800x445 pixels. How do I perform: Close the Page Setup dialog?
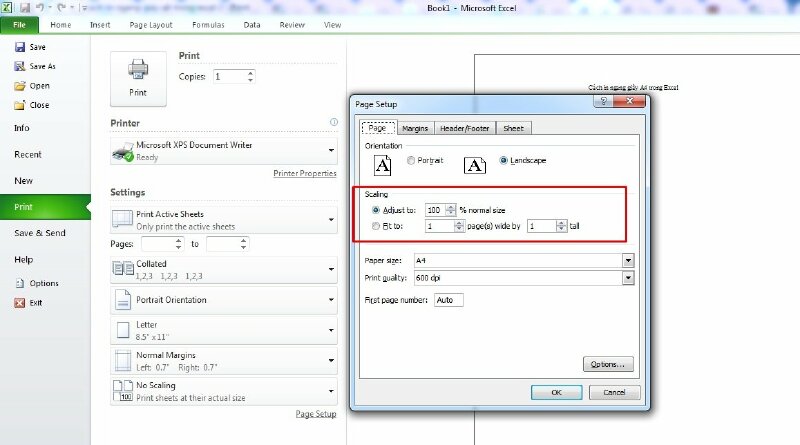pos(630,101)
